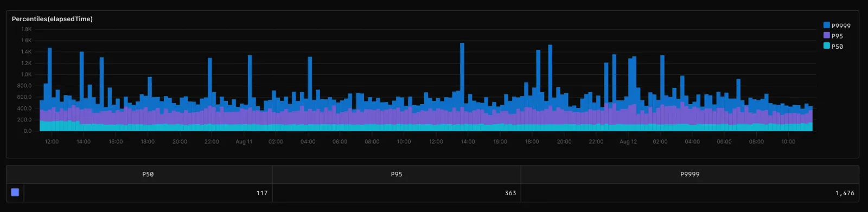Viewport: 868px width, 212px height.
Task: Click the Aug 12 timeline label
Action: (628, 142)
